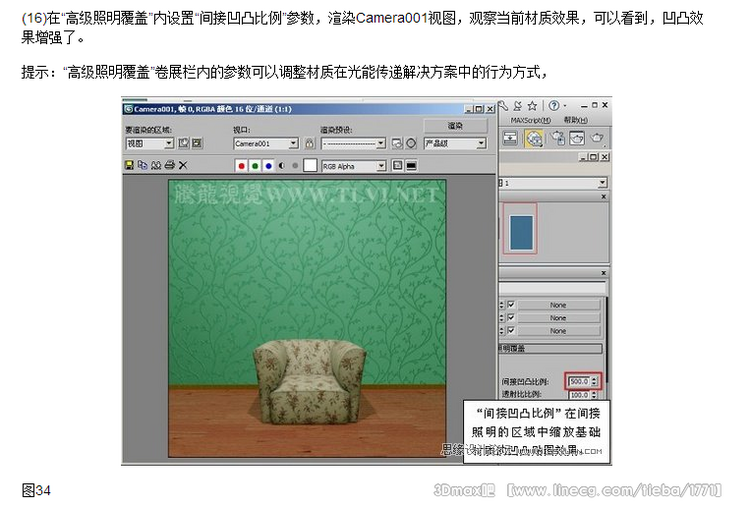The height and width of the screenshot is (507, 750).
Task: Expand the small arrow beside Help icon
Action: click(565, 105)
